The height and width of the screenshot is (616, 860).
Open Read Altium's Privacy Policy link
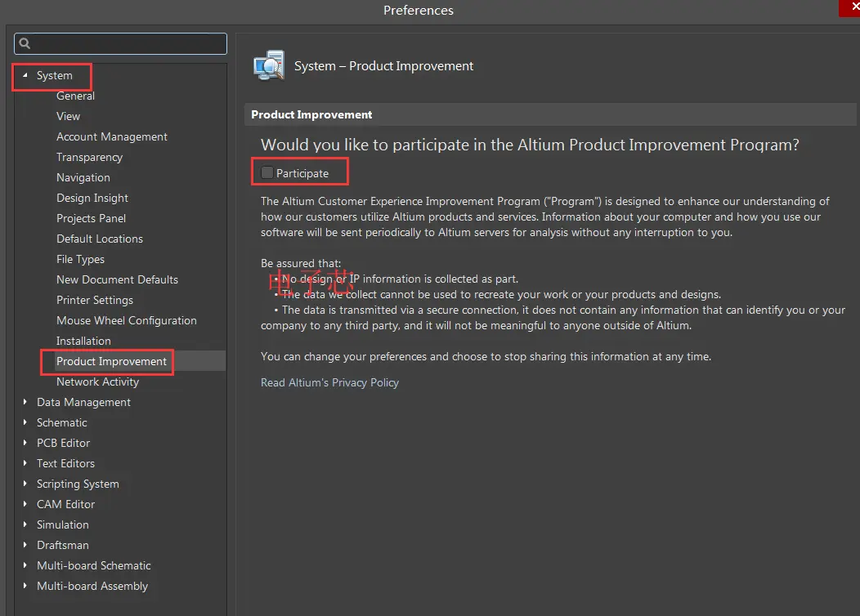pyautogui.click(x=329, y=382)
